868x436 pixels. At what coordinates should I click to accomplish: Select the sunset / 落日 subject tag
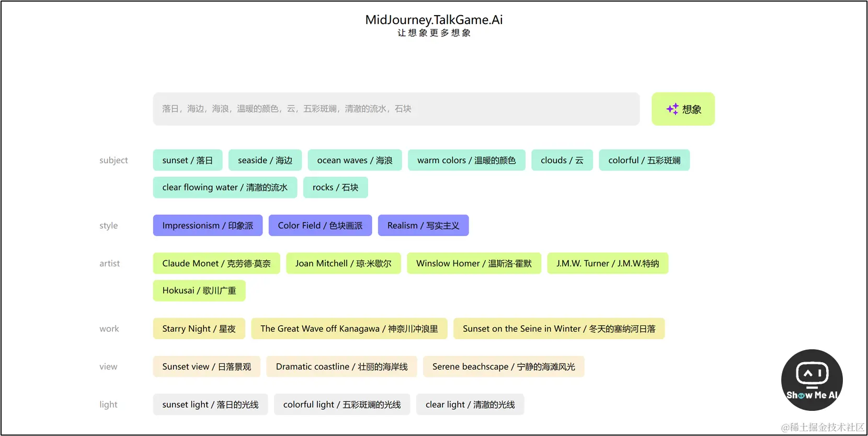pos(188,160)
